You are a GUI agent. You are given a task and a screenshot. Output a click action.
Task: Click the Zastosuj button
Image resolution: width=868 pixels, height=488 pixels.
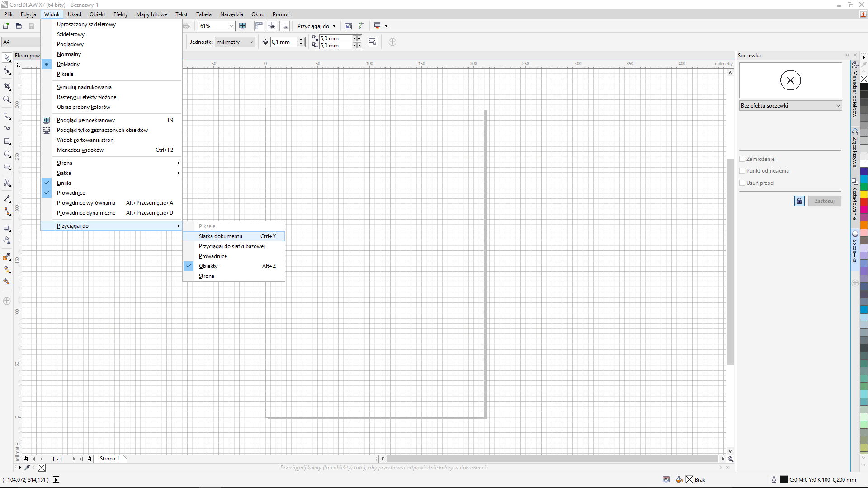(824, 201)
